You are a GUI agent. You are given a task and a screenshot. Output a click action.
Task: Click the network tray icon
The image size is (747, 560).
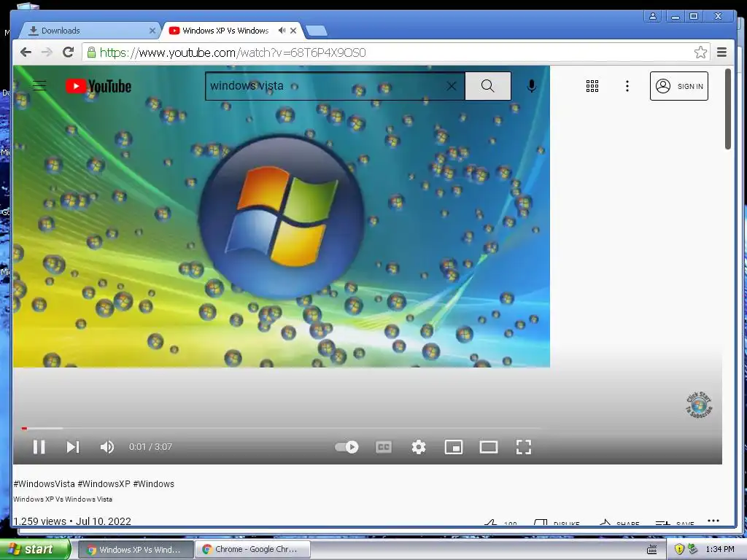click(693, 550)
